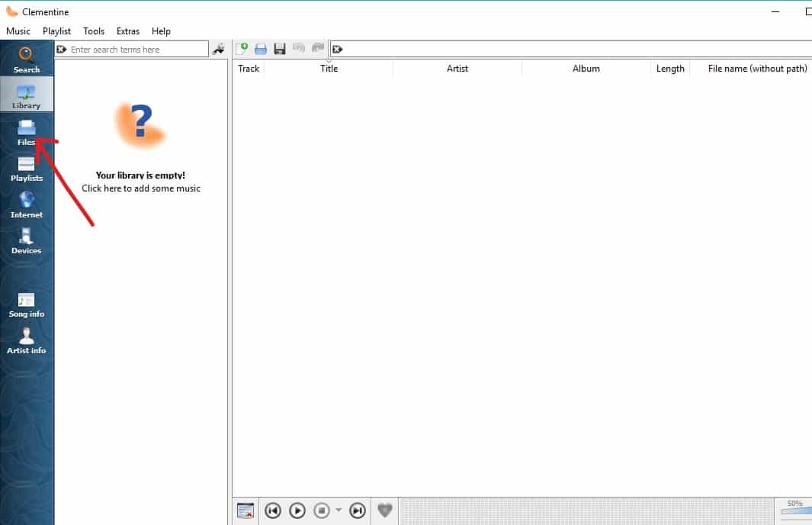The image size is (812, 525).
Task: Open the Tools menu
Action: click(x=94, y=31)
